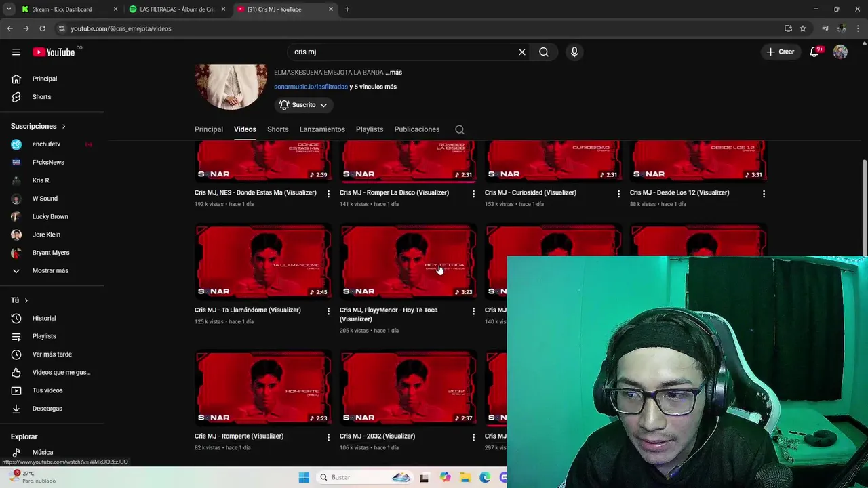Open Bryant Myers subscription channel
The height and width of the screenshot is (488, 868).
pyautogui.click(x=52, y=253)
